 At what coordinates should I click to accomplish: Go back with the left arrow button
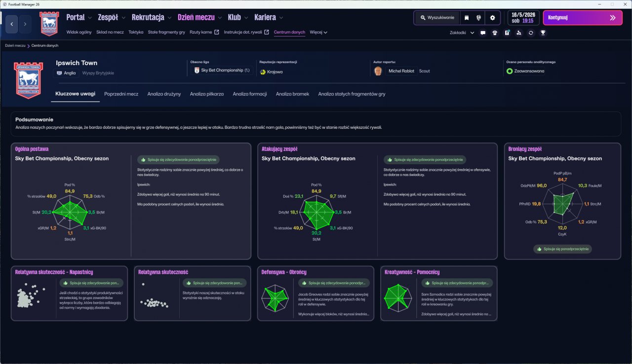pyautogui.click(x=12, y=24)
